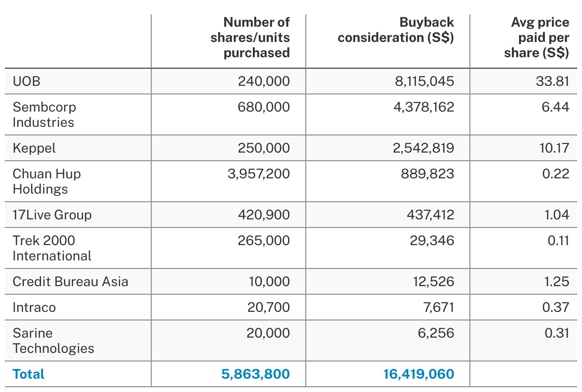The width and height of the screenshot is (582, 392).
Task: Click the Buyback consideration (S$) column header
Action: point(395,30)
